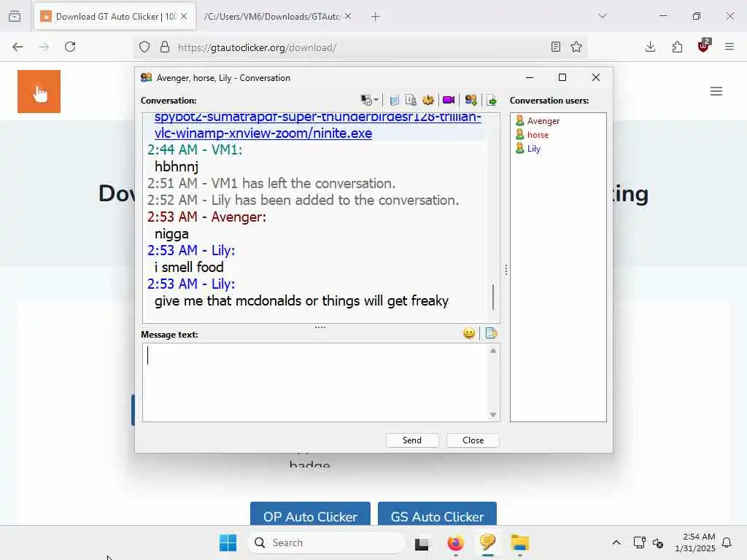This screenshot has width=747, height=560.
Task: Expand the history icon dropdown arrow
Action: (376, 100)
